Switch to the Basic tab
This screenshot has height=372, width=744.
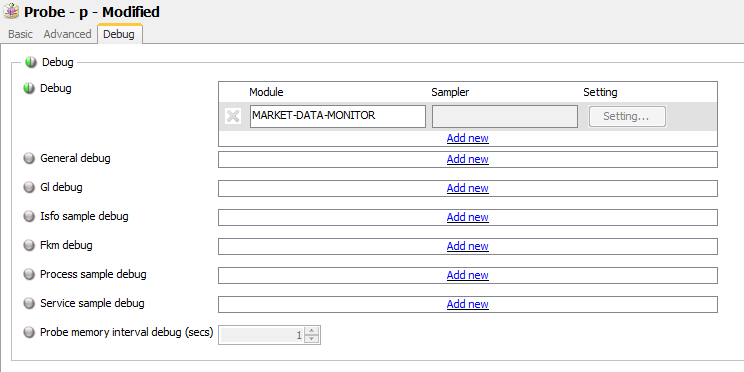click(x=20, y=34)
